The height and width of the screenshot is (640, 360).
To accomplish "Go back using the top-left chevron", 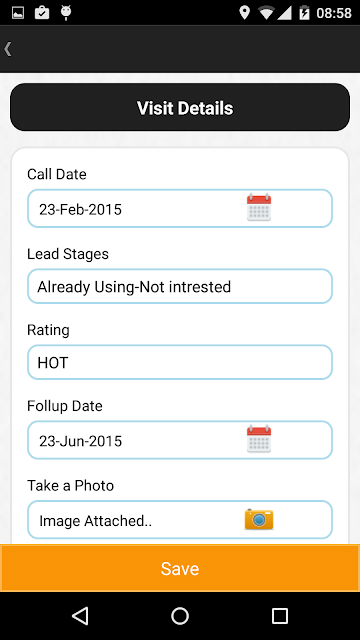I will click(7, 49).
